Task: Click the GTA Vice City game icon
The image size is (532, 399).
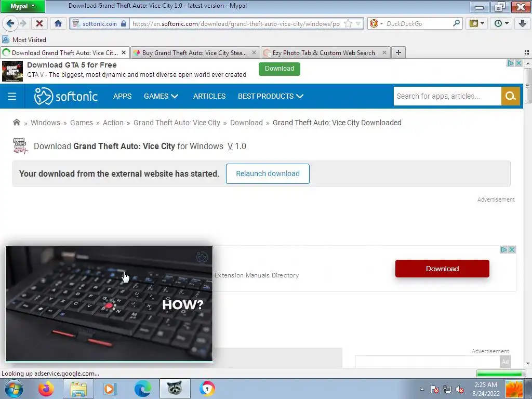Action: [20, 146]
